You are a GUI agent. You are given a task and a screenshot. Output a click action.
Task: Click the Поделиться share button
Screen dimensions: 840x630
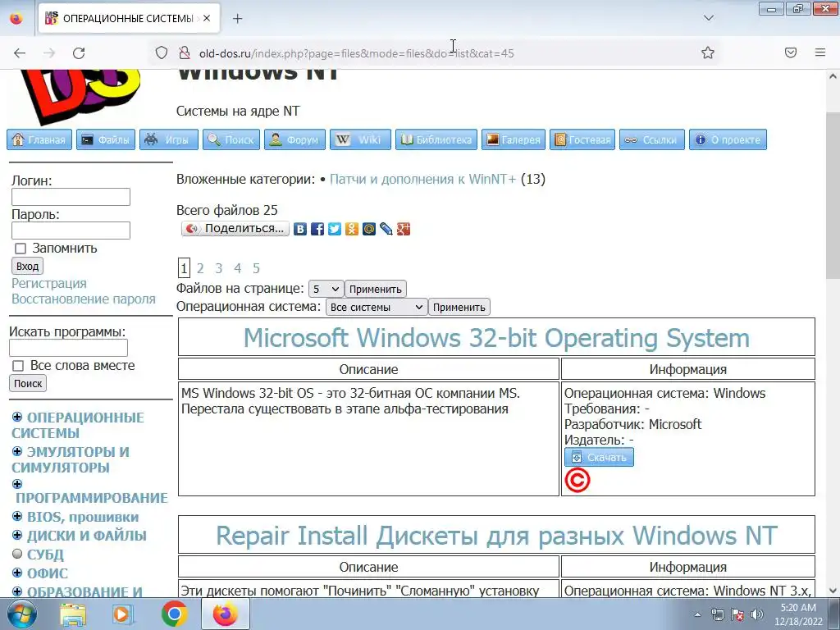tap(235, 229)
